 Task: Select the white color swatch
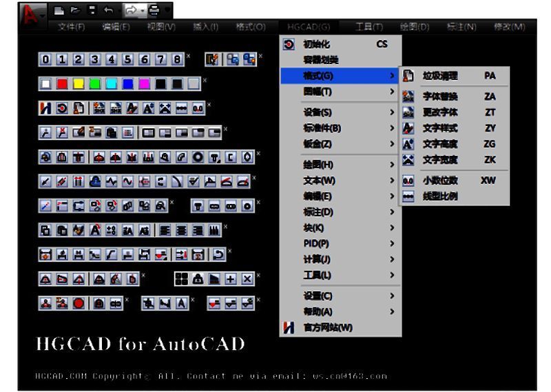pyautogui.click(x=45, y=84)
